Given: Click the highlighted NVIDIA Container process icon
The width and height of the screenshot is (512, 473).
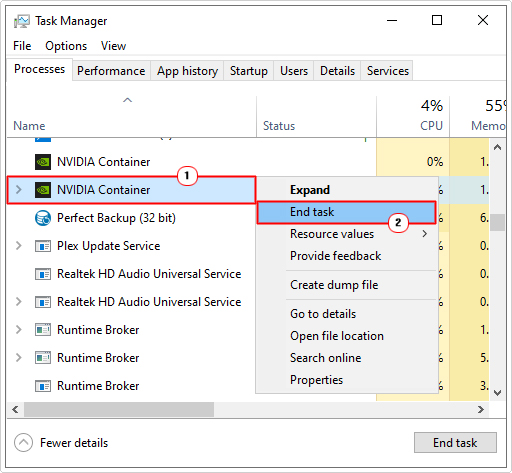Looking at the screenshot, I should pos(43,190).
